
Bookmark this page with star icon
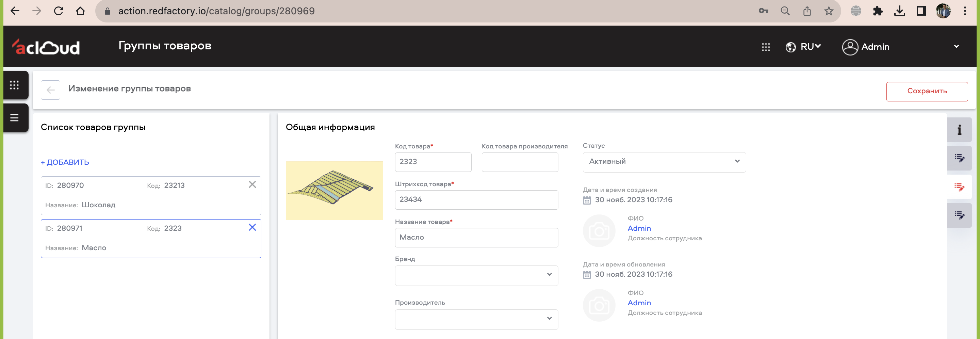(829, 11)
